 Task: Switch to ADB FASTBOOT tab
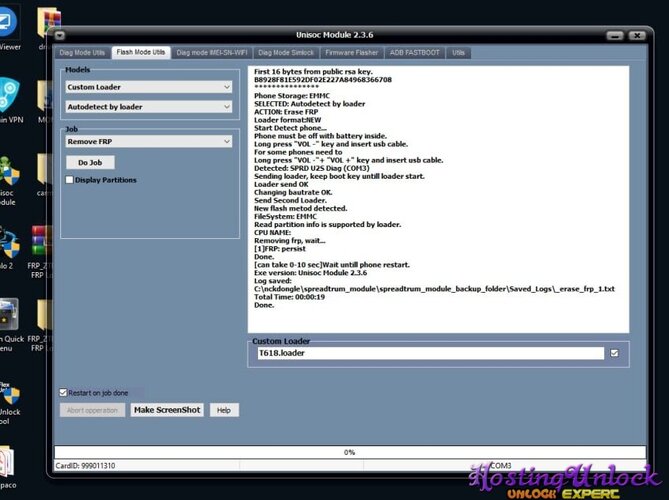(x=414, y=52)
